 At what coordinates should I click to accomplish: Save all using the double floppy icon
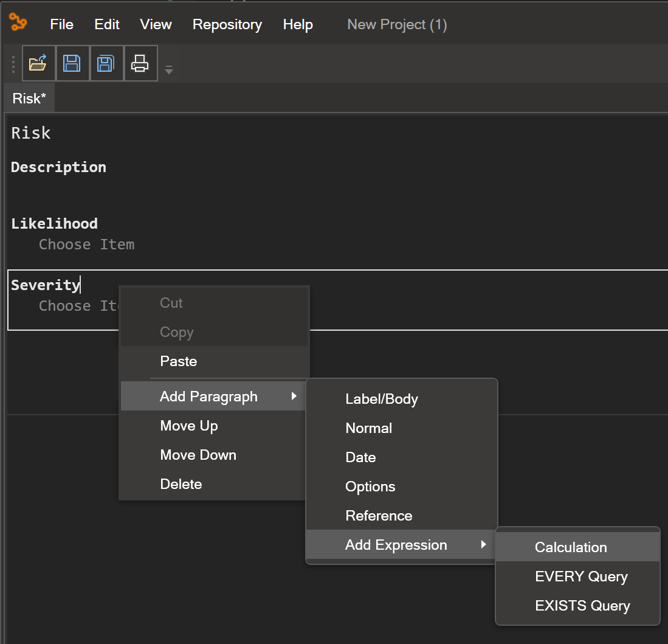coord(106,63)
